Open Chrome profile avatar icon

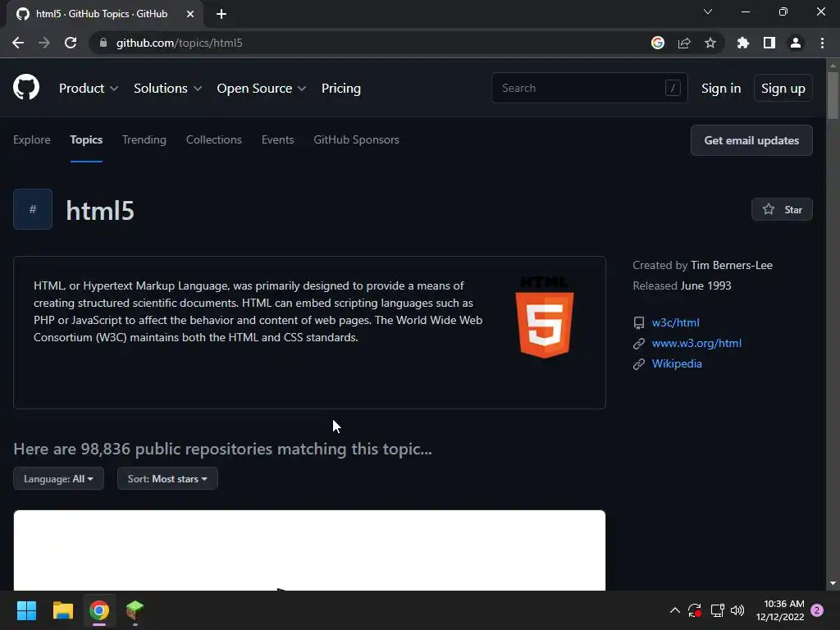pyautogui.click(x=796, y=43)
